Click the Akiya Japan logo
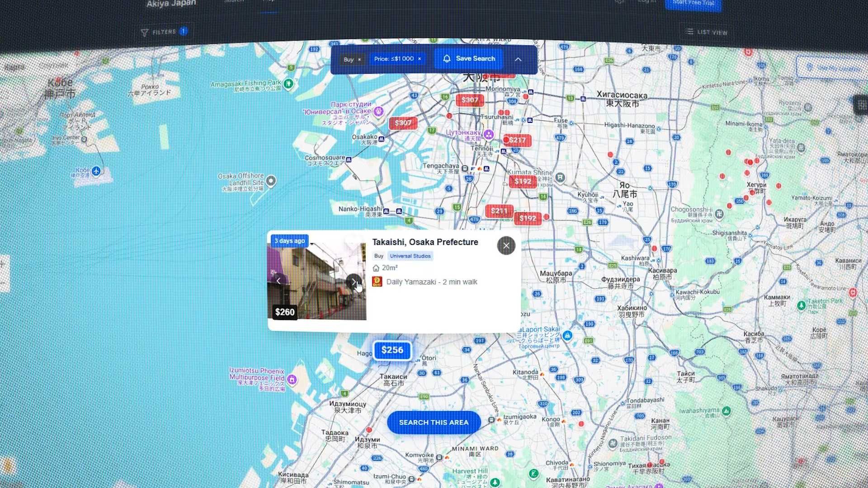The image size is (868, 488). coord(171,4)
